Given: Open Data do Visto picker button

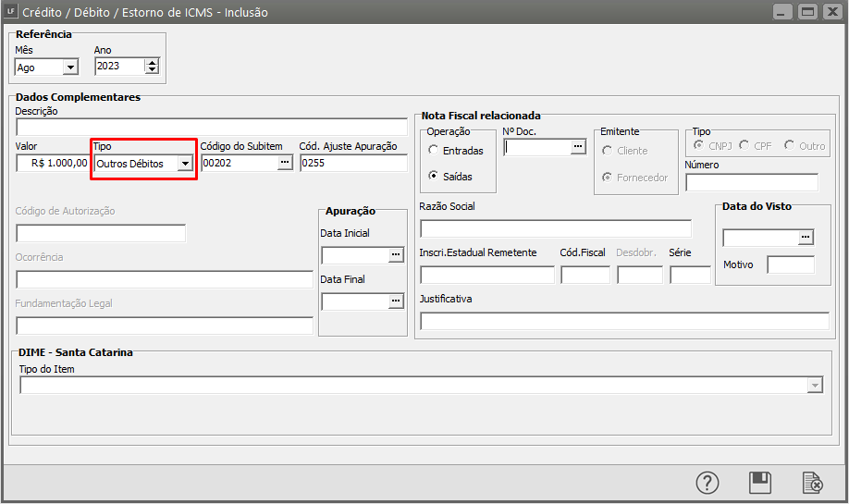Looking at the screenshot, I should pyautogui.click(x=806, y=238).
